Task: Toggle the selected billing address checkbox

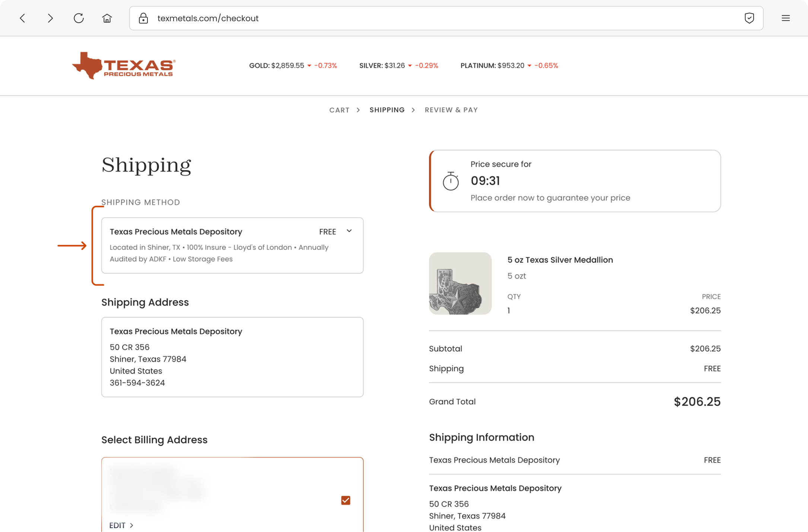Action: pos(346,500)
